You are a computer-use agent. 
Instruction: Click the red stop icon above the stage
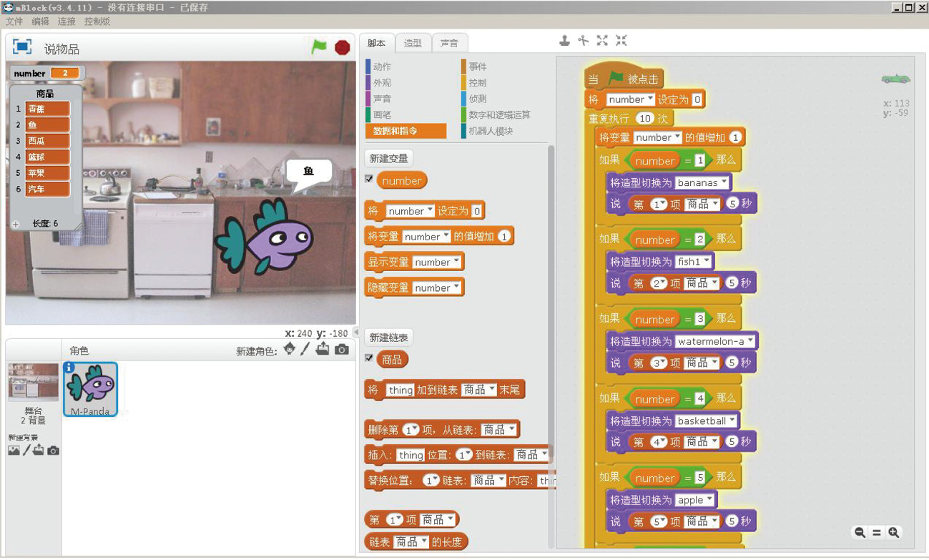[343, 47]
